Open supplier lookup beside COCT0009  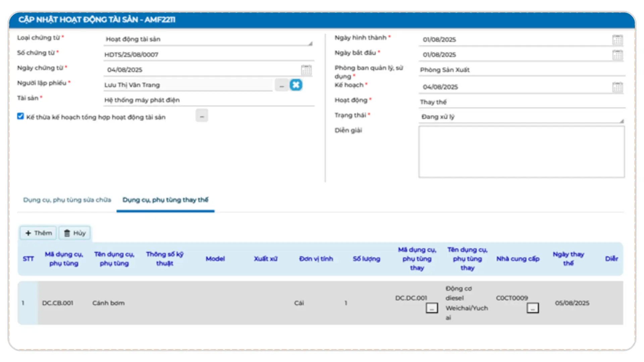(532, 308)
